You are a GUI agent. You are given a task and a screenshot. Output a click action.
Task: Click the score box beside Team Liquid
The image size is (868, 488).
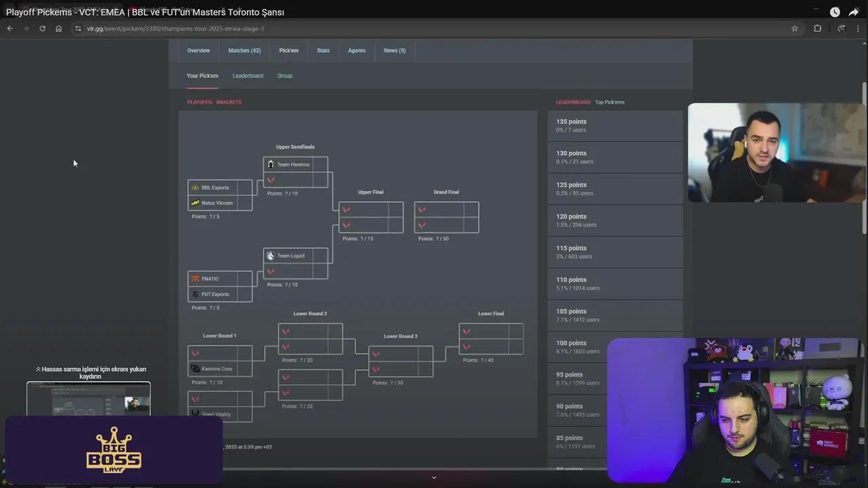pos(320,256)
